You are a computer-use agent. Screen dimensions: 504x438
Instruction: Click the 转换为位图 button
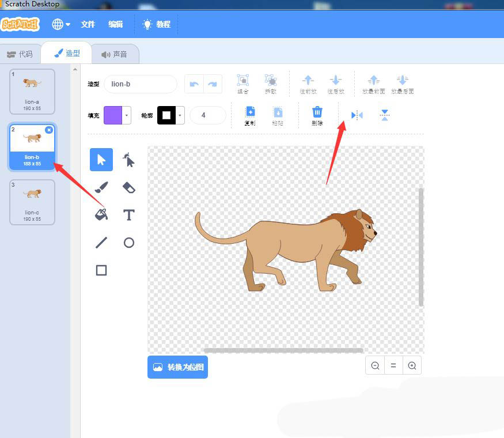tap(178, 367)
